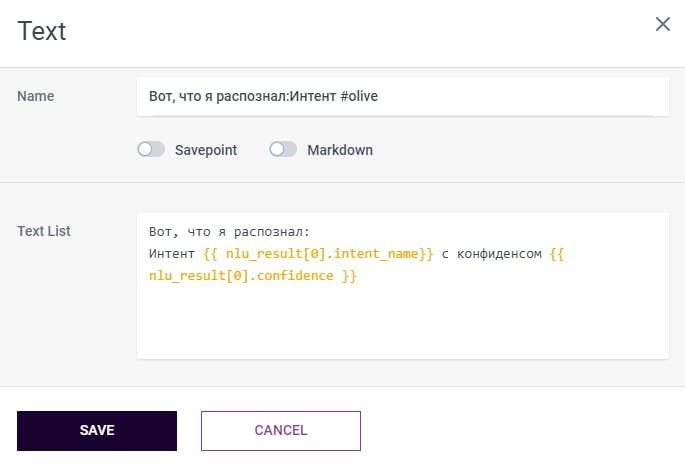Click the 'Text List' field label
This screenshot has height=467, width=685.
[44, 231]
